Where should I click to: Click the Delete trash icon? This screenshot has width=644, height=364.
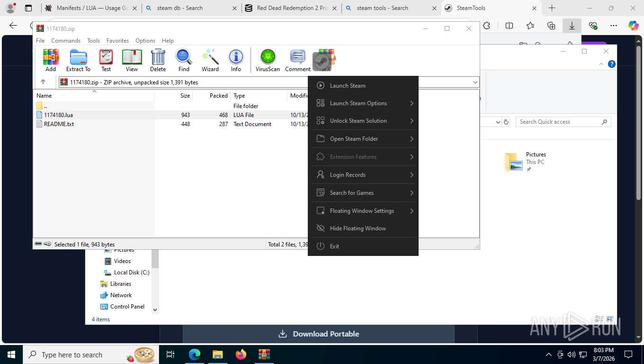coord(158,61)
